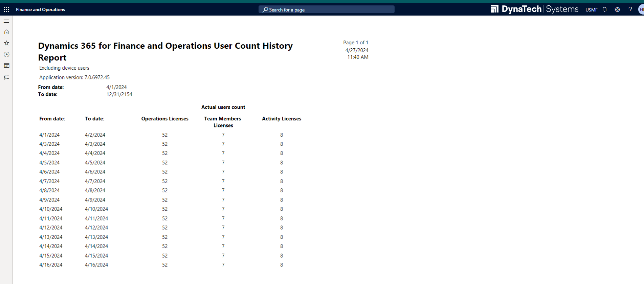Screen dimensions: 644x284
Task: Click 'Page 1 of 1' text
Action: click(x=356, y=43)
